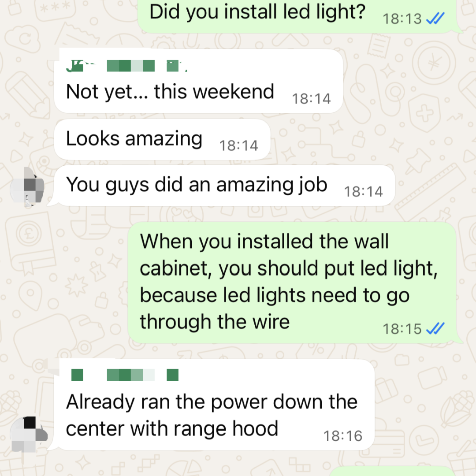Tap the 18:14 timestamp on "Not yet... this weekend"
476x476 pixels.
click(x=311, y=99)
